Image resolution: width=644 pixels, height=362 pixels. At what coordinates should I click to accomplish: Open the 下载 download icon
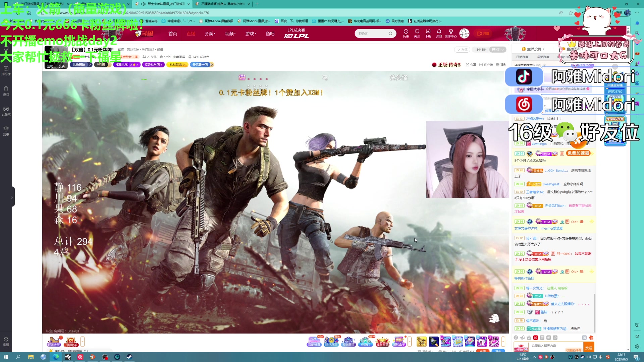point(428,32)
